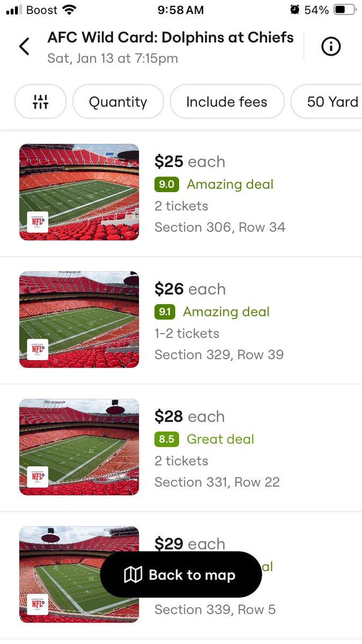The width and height of the screenshot is (362, 644).
Task: Tap the 9.0 deal score badge
Action: pyautogui.click(x=166, y=185)
